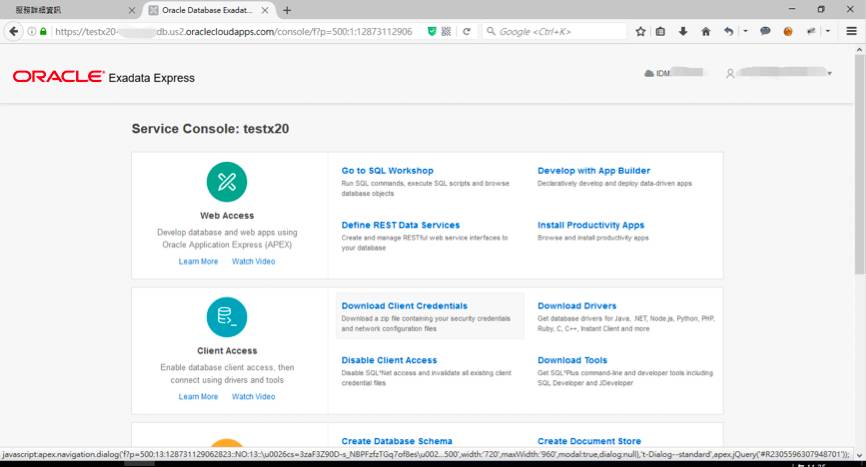This screenshot has height=467, width=866.
Task: Click the Oracle Exadata Express logo
Action: tap(104, 77)
